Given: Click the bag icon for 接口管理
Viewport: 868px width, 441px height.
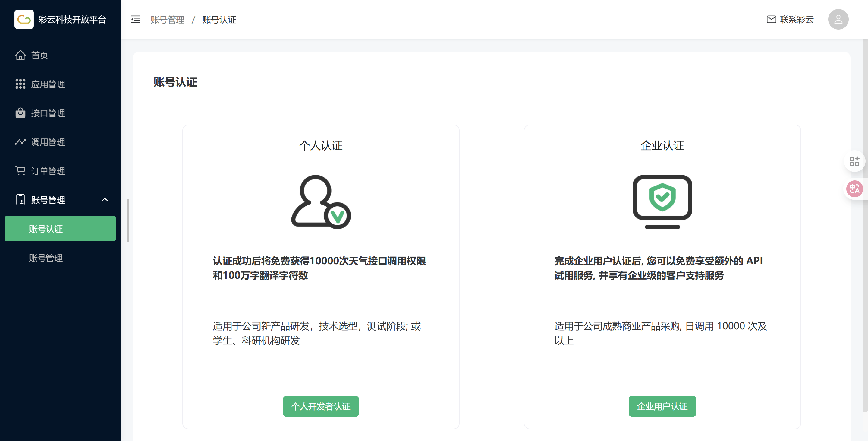Looking at the screenshot, I should point(20,113).
